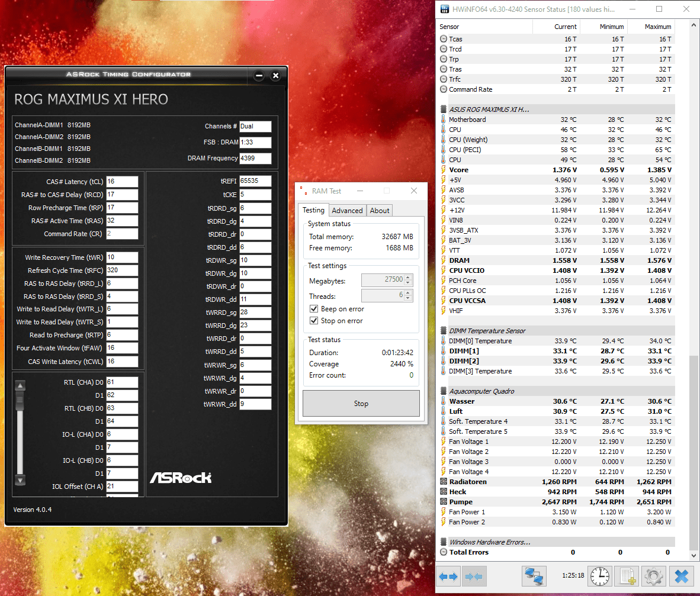The image size is (700, 596).
Task: Click CAS# Latency (tCL) field
Action: click(x=122, y=182)
